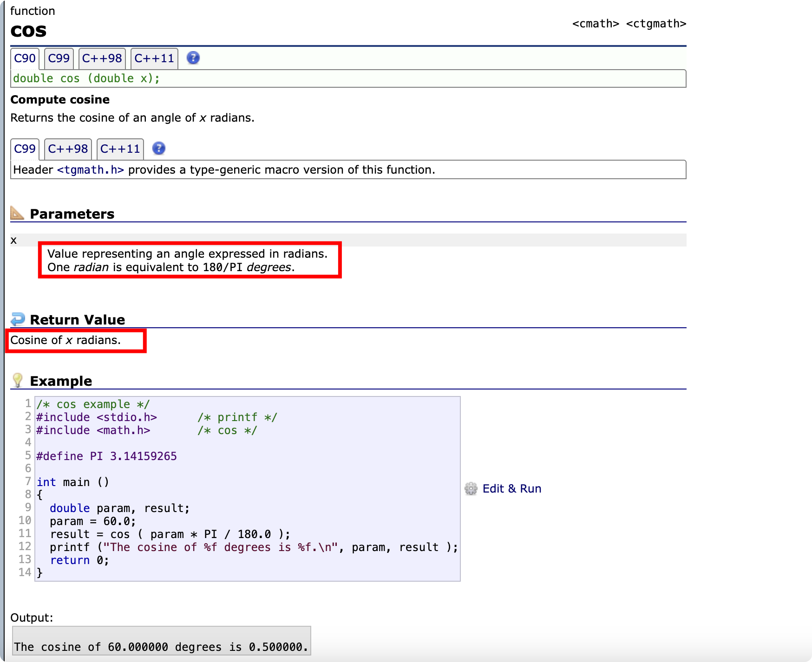Screen dimensions: 812x662
Task: Select the C99 tab above the tgmath.h note
Action: 25,149
